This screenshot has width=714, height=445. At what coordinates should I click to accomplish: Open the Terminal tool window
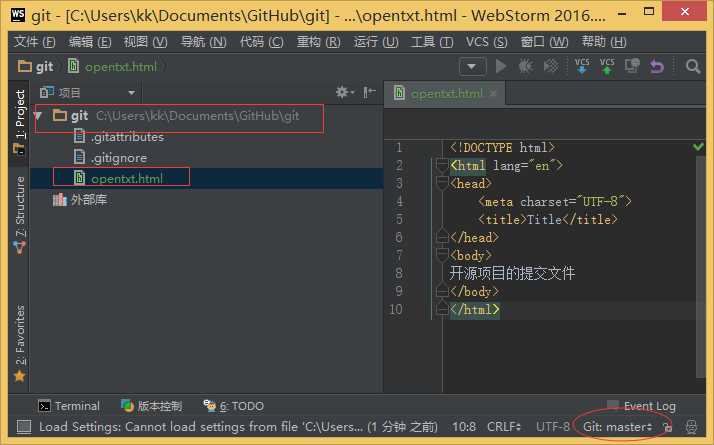[69, 406]
